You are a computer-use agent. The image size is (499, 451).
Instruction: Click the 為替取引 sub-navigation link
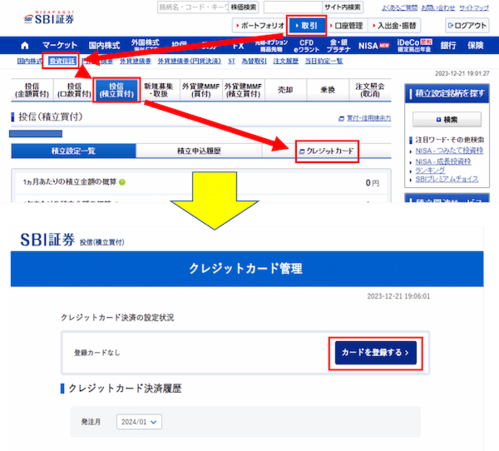254,61
